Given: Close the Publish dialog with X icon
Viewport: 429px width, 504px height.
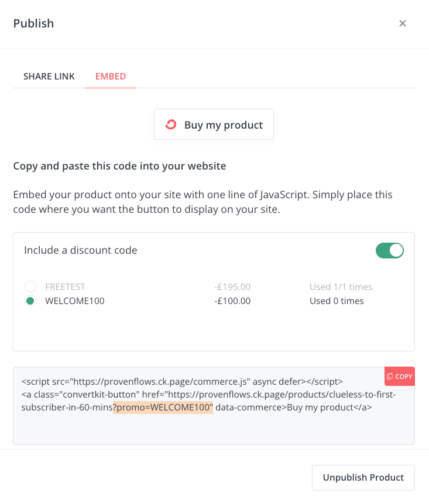Looking at the screenshot, I should [x=402, y=23].
